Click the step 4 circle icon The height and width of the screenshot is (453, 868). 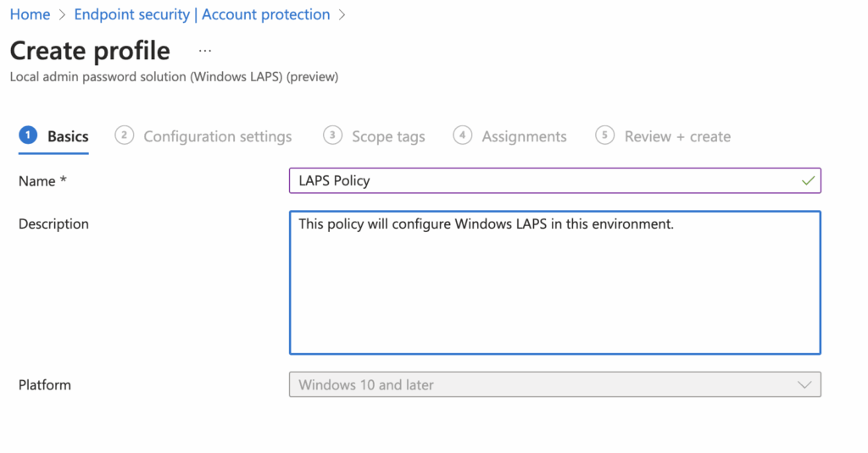pyautogui.click(x=462, y=135)
